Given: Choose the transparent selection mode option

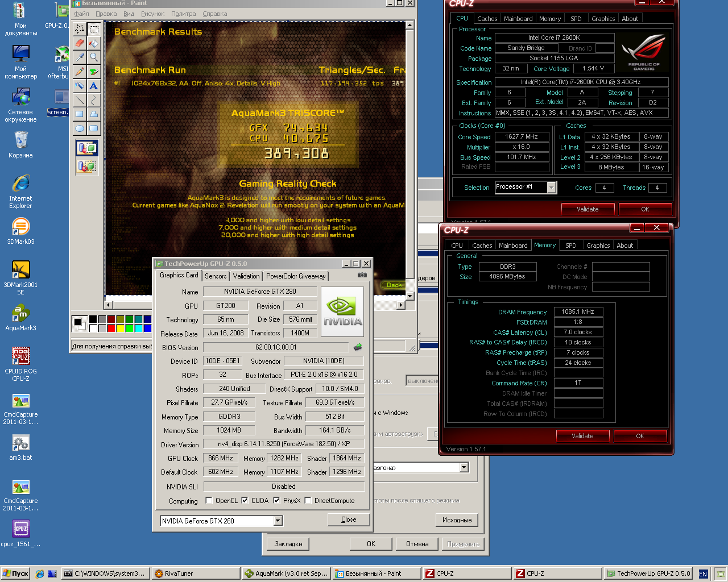Looking at the screenshot, I should coord(87,167).
